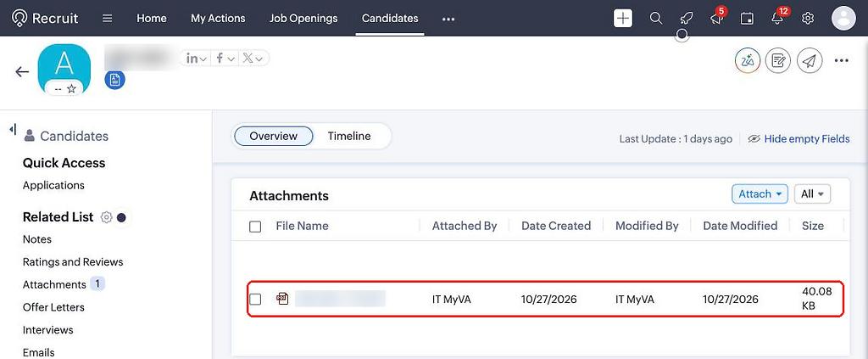
Task: Open the Attach dropdown button
Action: point(759,194)
